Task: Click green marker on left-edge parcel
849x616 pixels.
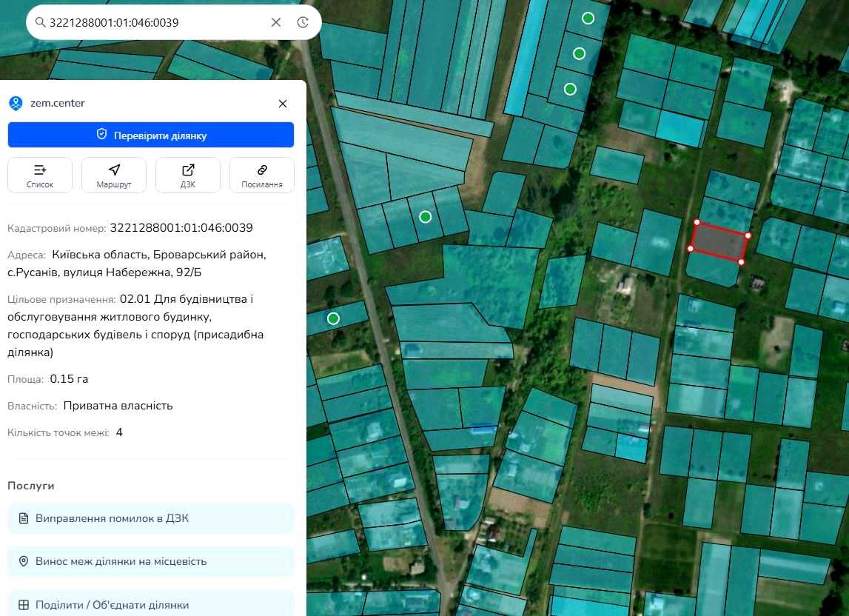Action: pos(334,318)
